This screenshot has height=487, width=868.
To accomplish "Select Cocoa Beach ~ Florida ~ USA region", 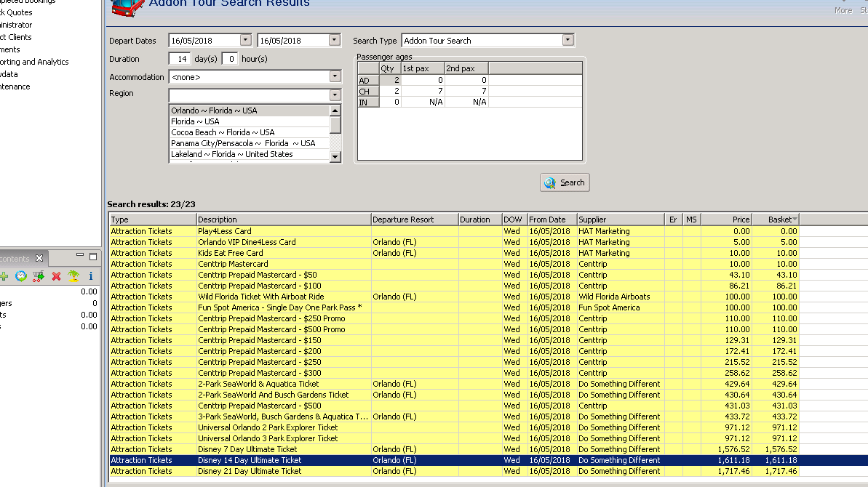I will 223,132.
